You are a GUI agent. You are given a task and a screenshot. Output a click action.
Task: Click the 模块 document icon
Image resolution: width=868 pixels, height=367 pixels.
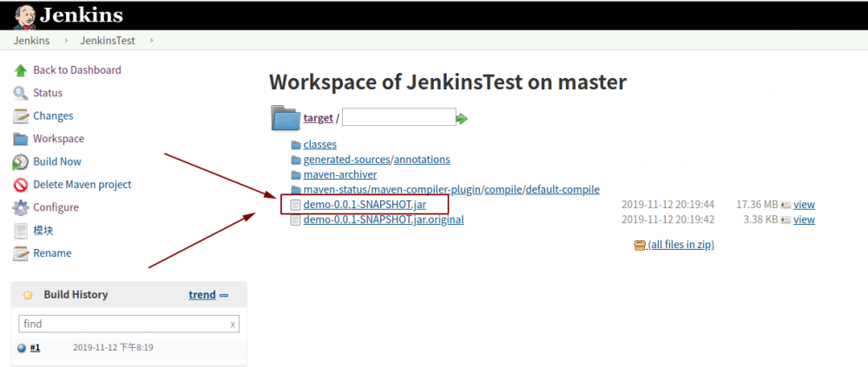point(21,231)
